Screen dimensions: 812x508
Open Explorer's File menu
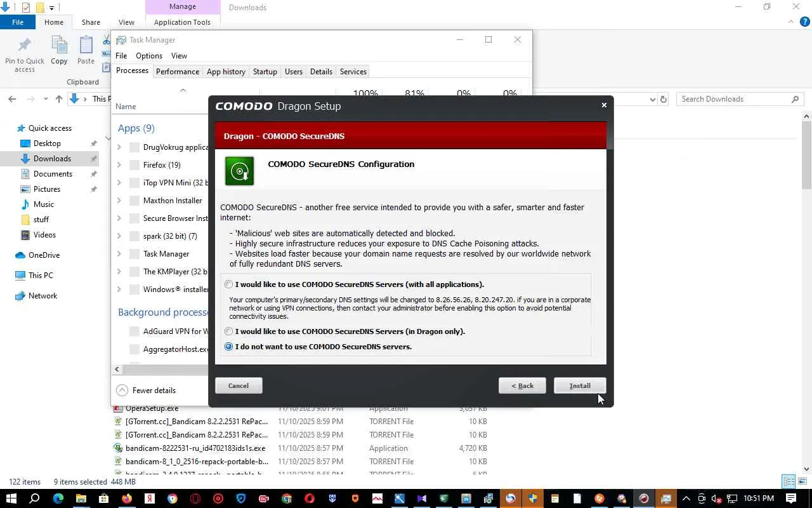click(18, 22)
